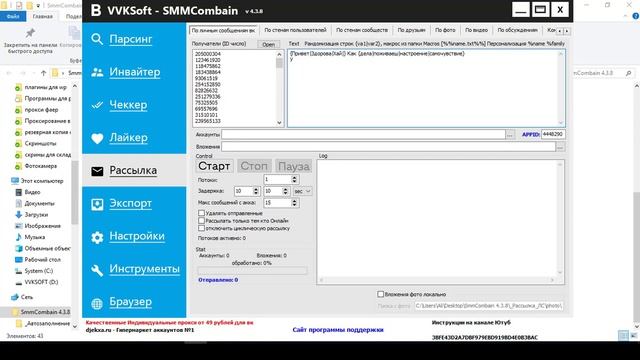Screen dimensions: 640x360
Task: Click the Explorer search magnifier icon
Action: (x=629, y=73)
